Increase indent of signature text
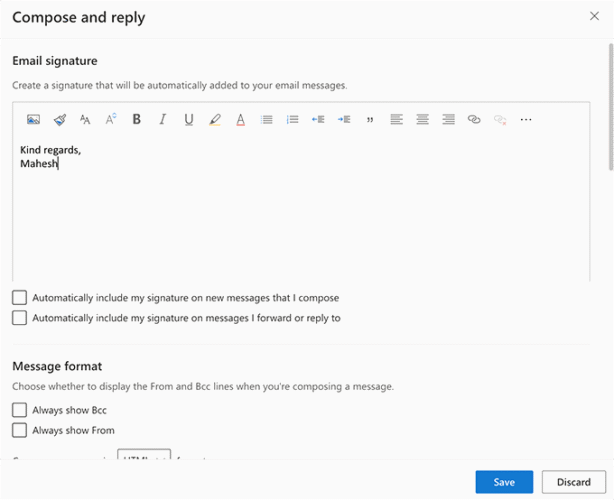Screen dimensions: 614x500 (x=344, y=120)
